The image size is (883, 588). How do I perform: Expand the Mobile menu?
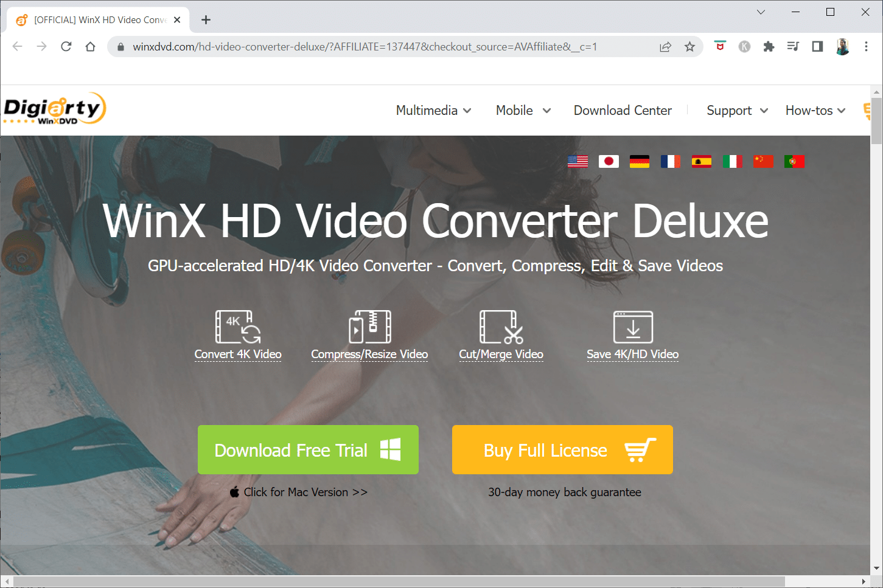(x=523, y=110)
